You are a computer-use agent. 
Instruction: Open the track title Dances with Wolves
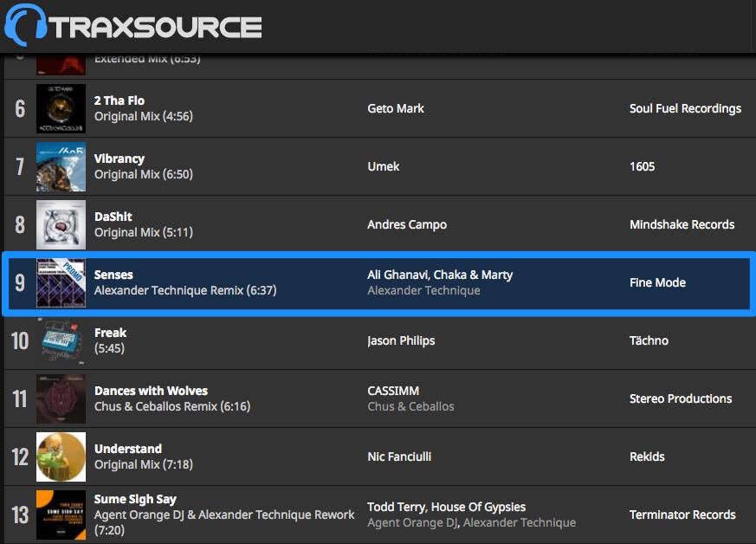pos(151,391)
